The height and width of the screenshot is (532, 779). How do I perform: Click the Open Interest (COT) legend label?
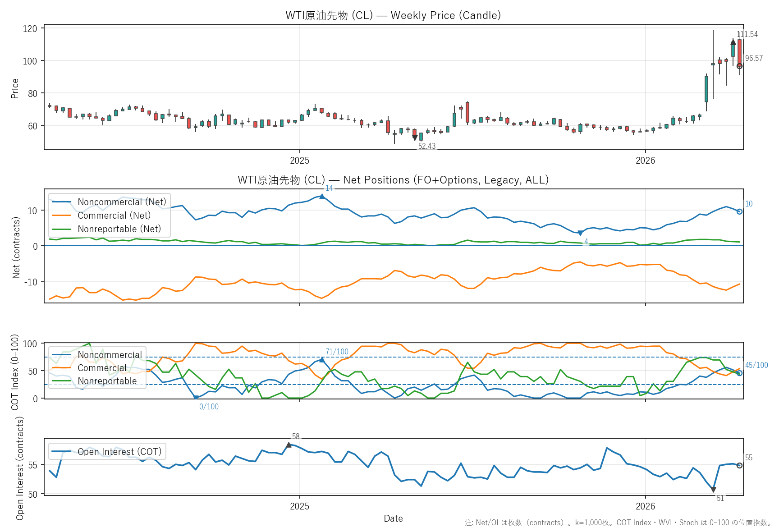point(119,452)
